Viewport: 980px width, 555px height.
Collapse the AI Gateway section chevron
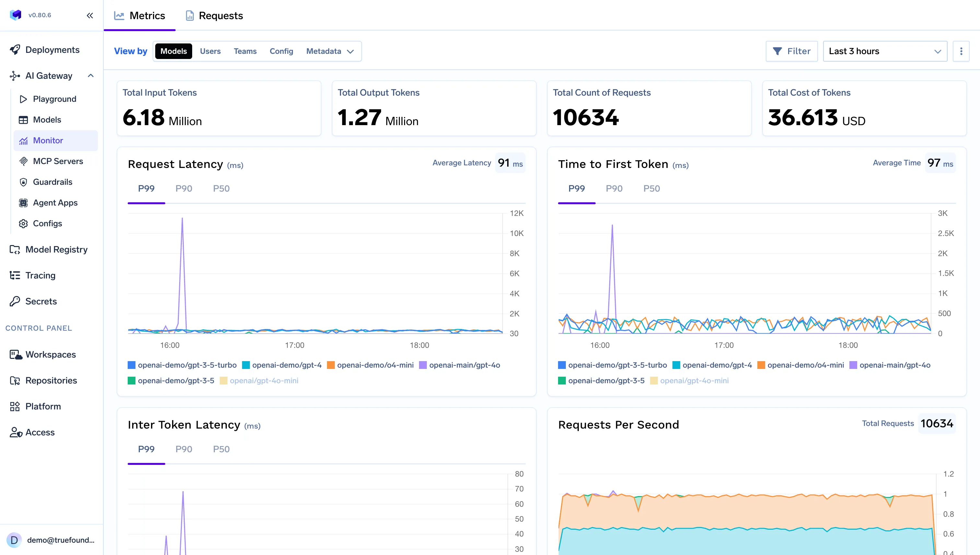point(91,76)
